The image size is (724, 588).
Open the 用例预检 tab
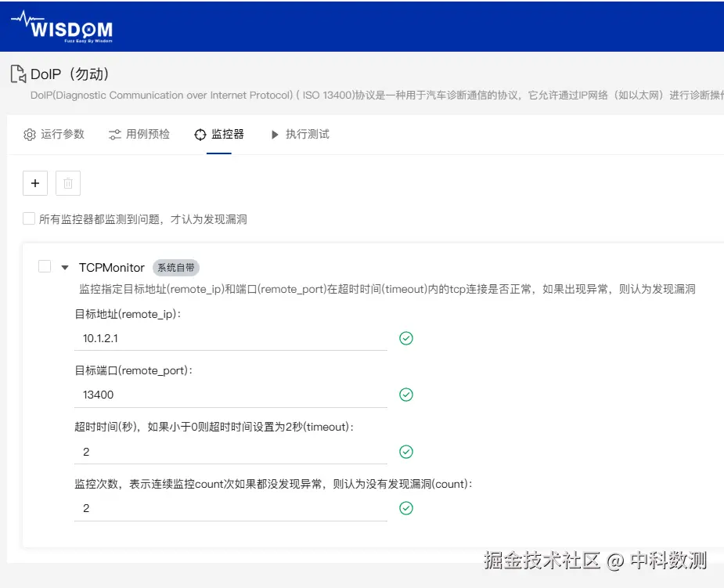(x=139, y=135)
